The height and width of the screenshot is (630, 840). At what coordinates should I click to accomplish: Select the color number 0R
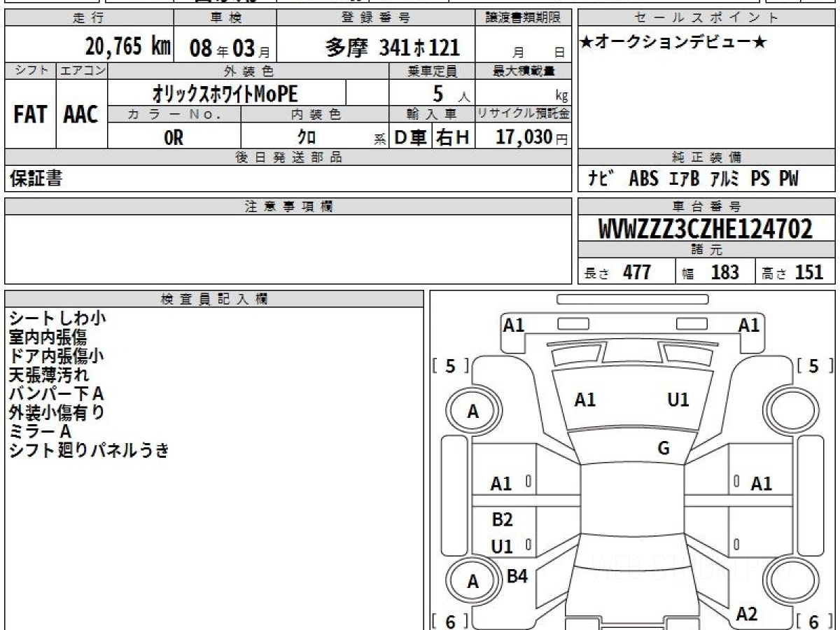pos(174,138)
